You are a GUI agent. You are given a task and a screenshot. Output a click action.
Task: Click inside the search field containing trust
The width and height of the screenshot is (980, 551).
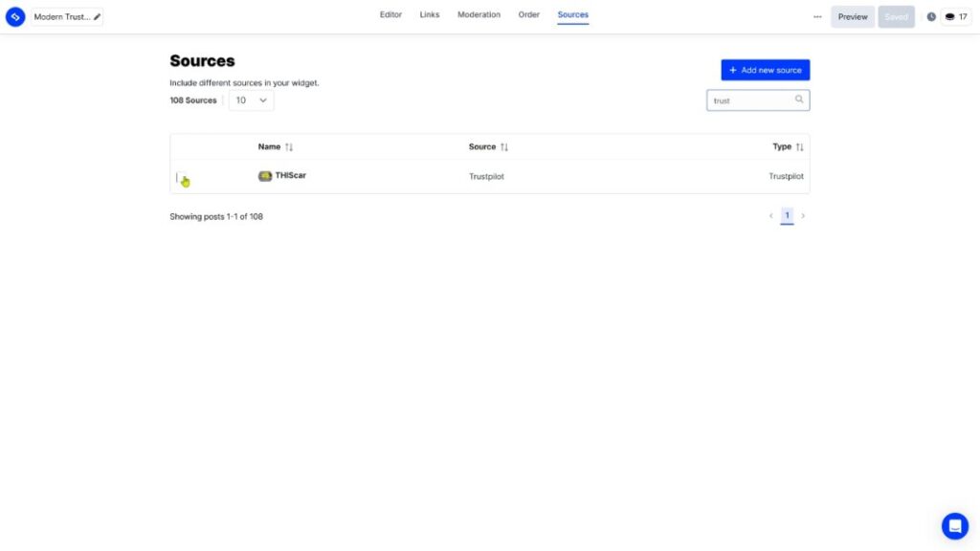[746, 99]
